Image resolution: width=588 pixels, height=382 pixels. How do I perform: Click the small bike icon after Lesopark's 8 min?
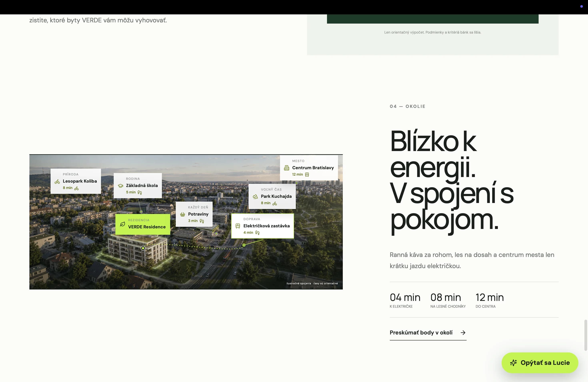[77, 189]
